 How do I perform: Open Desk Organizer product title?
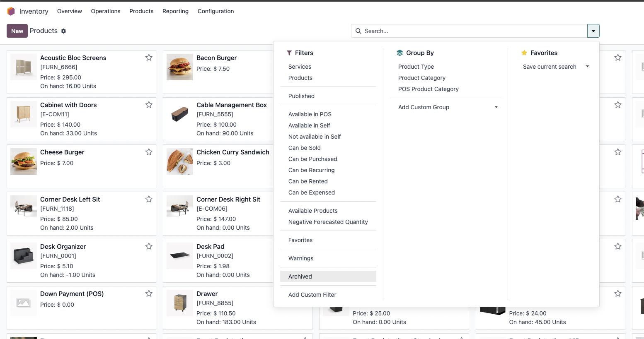(63, 247)
